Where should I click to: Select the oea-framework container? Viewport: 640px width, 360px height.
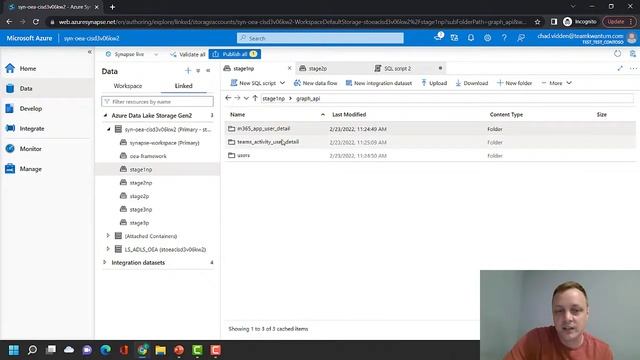coord(148,156)
